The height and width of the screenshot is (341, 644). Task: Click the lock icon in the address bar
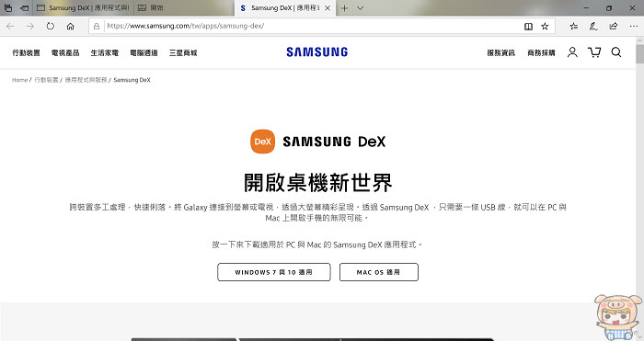coord(97,27)
